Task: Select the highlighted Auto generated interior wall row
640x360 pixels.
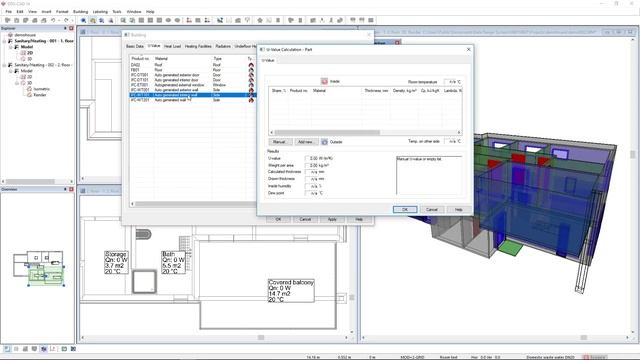Action: point(192,95)
